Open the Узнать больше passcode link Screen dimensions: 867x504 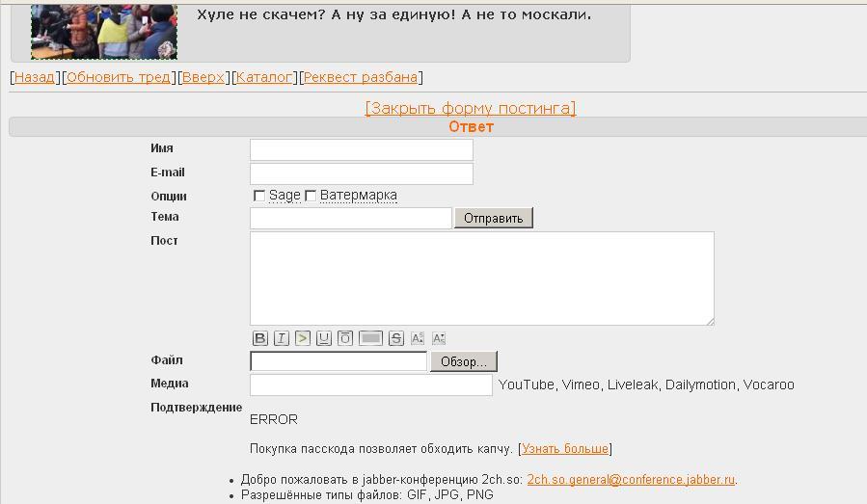click(x=565, y=449)
